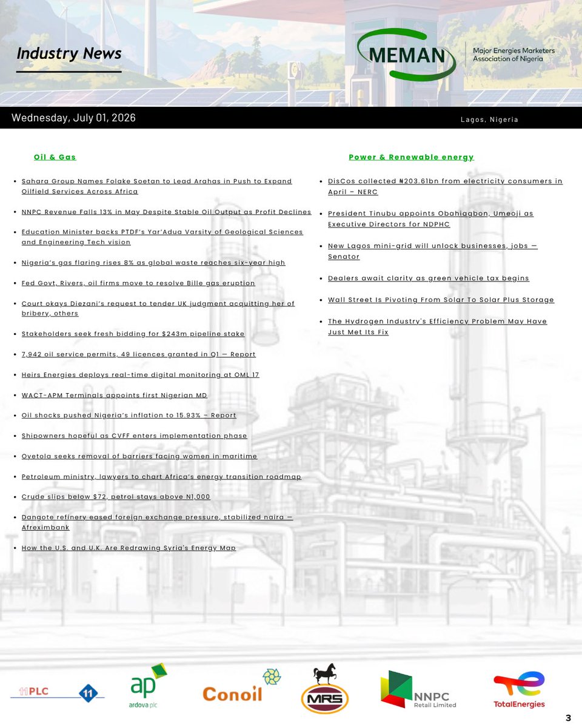Open Nigeria's gas flaring rises 8% article

click(x=153, y=263)
